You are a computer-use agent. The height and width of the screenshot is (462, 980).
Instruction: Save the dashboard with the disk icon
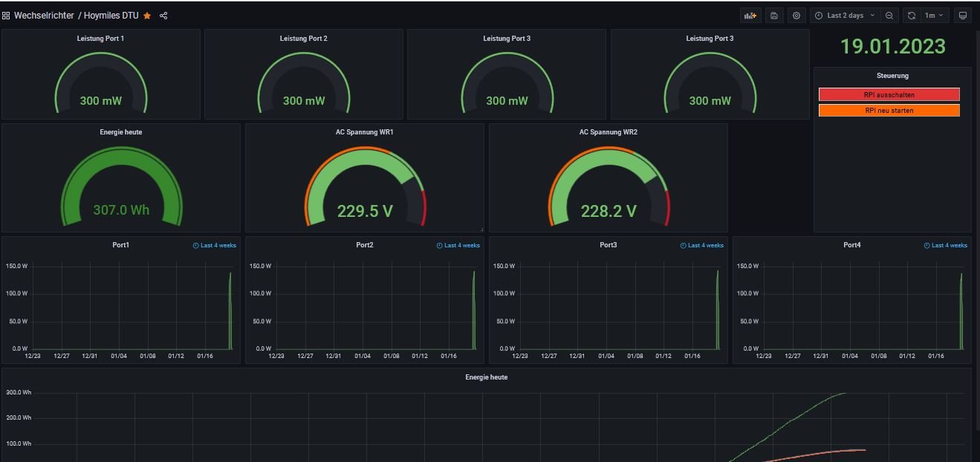tap(774, 16)
